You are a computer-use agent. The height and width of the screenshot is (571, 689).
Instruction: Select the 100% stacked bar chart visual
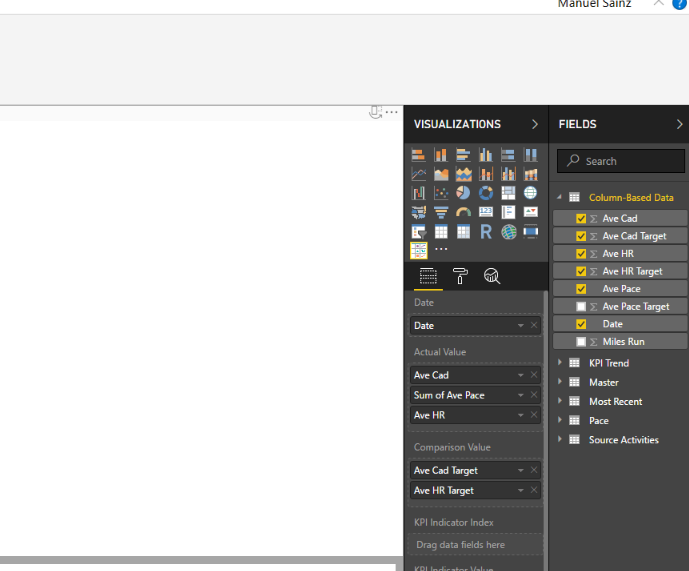[508, 155]
